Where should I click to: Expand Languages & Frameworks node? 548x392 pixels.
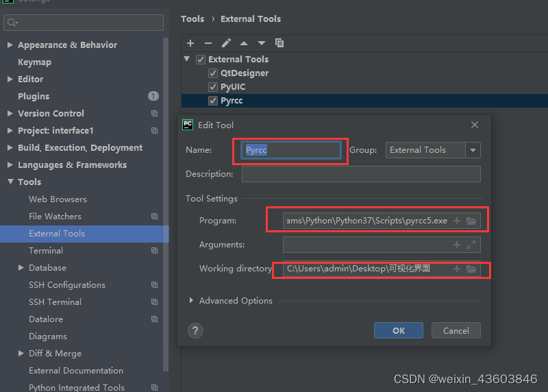coord(10,164)
